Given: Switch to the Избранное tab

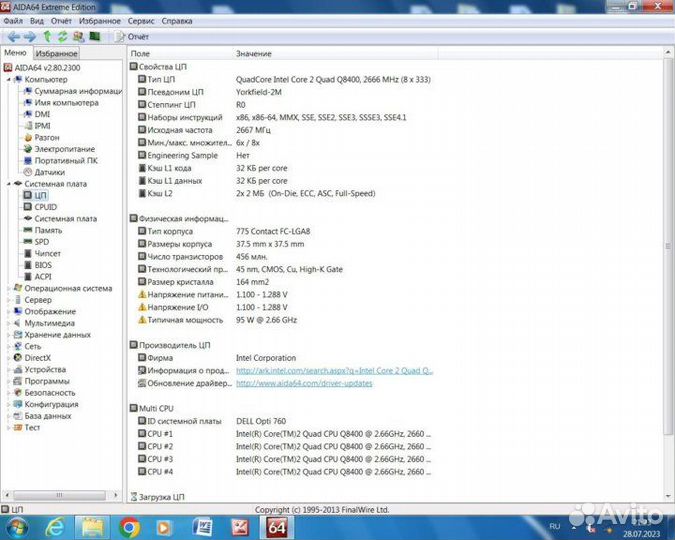Looking at the screenshot, I should (57, 53).
